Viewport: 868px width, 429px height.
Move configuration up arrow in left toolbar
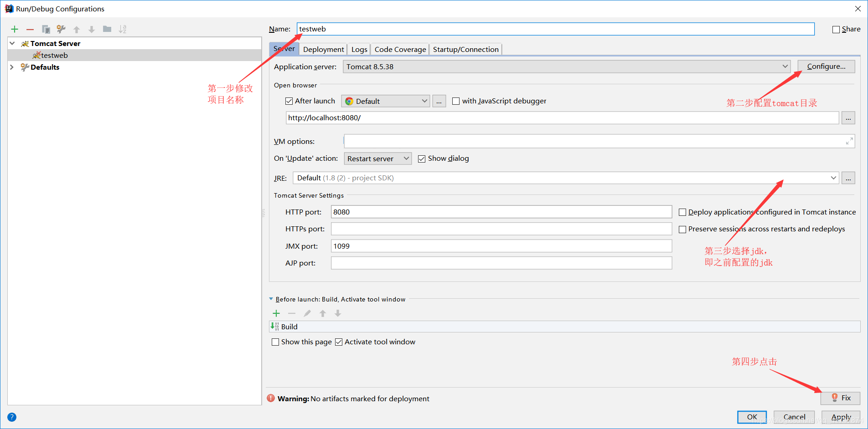pyautogui.click(x=77, y=29)
